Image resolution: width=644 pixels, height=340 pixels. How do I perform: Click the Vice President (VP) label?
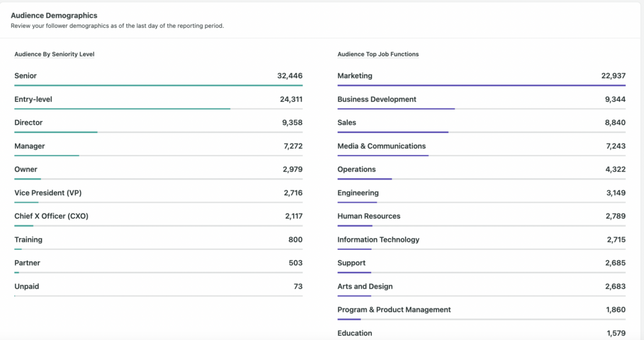coord(48,193)
